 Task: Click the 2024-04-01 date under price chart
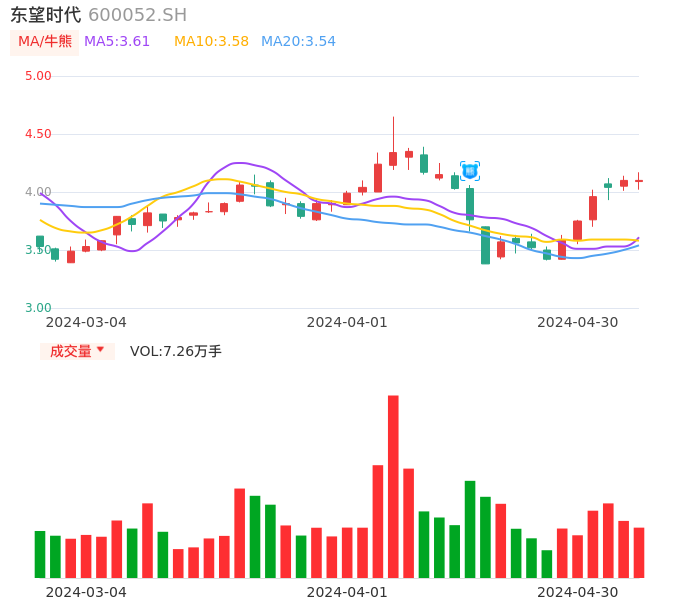point(347,322)
